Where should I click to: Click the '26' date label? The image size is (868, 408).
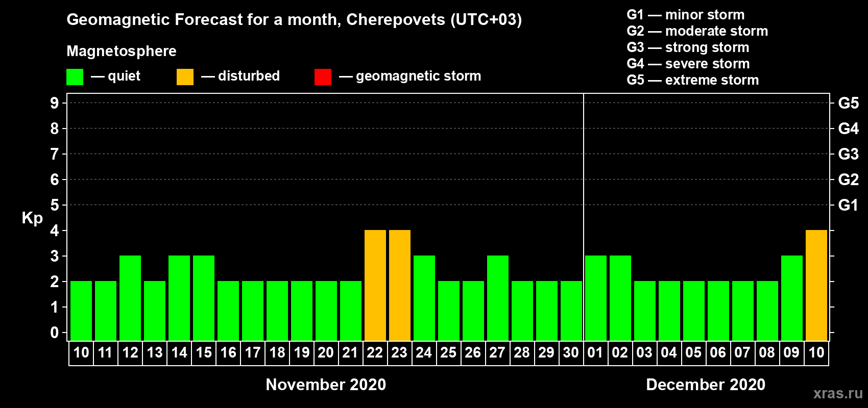(x=473, y=353)
